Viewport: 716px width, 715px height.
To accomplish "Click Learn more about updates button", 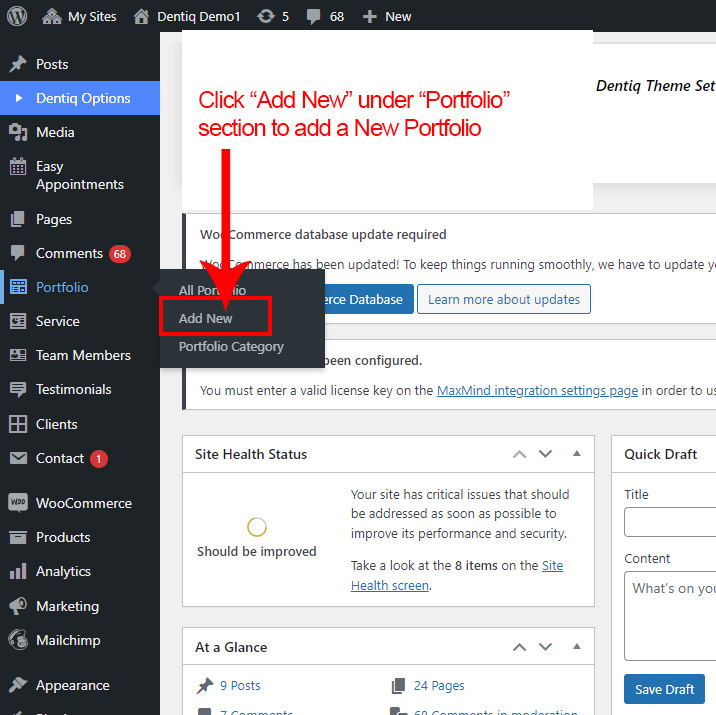I will 504,299.
